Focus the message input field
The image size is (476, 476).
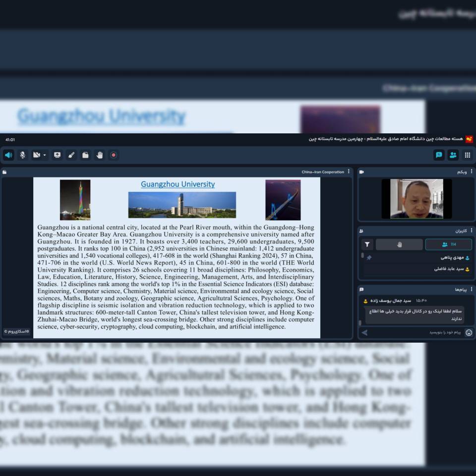pos(416,332)
